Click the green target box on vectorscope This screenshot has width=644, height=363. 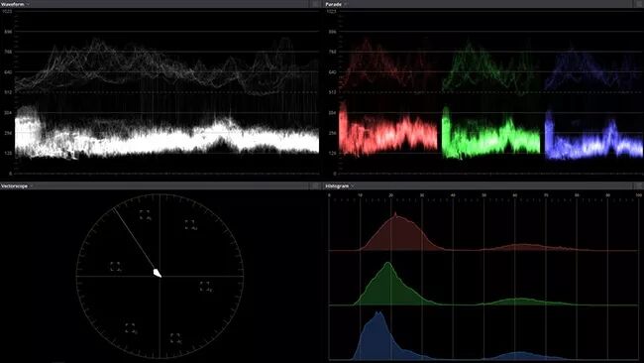[130, 328]
